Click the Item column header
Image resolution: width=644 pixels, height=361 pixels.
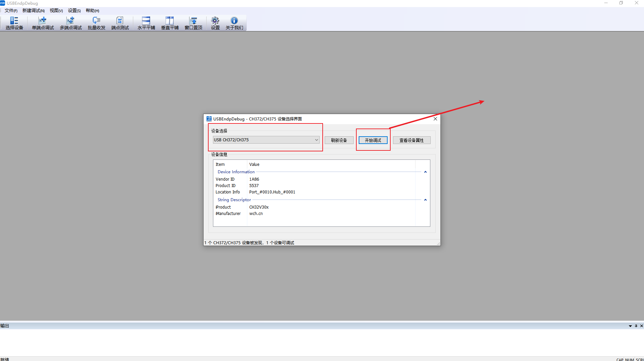230,165
